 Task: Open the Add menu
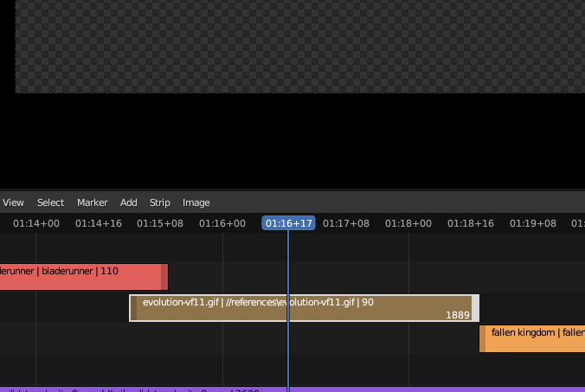(129, 202)
